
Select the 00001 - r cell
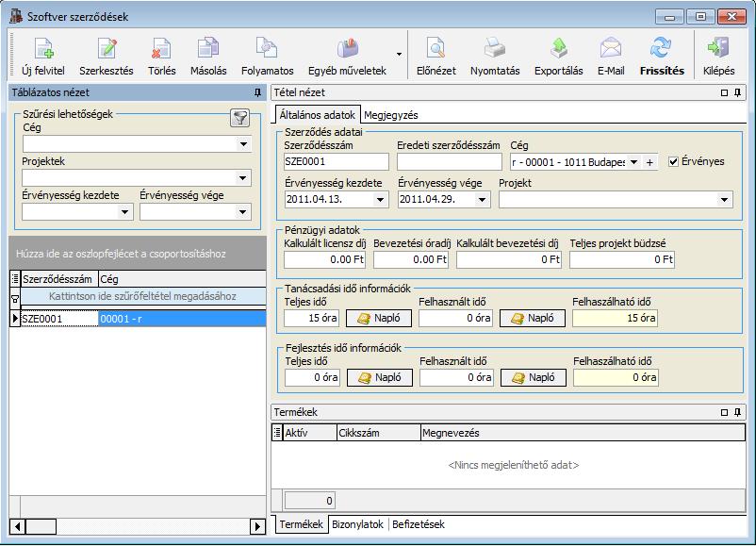pos(182,319)
